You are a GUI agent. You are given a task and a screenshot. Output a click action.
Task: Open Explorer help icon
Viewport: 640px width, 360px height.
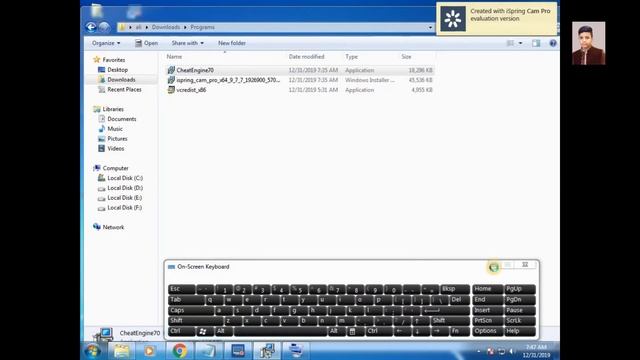coord(553,43)
